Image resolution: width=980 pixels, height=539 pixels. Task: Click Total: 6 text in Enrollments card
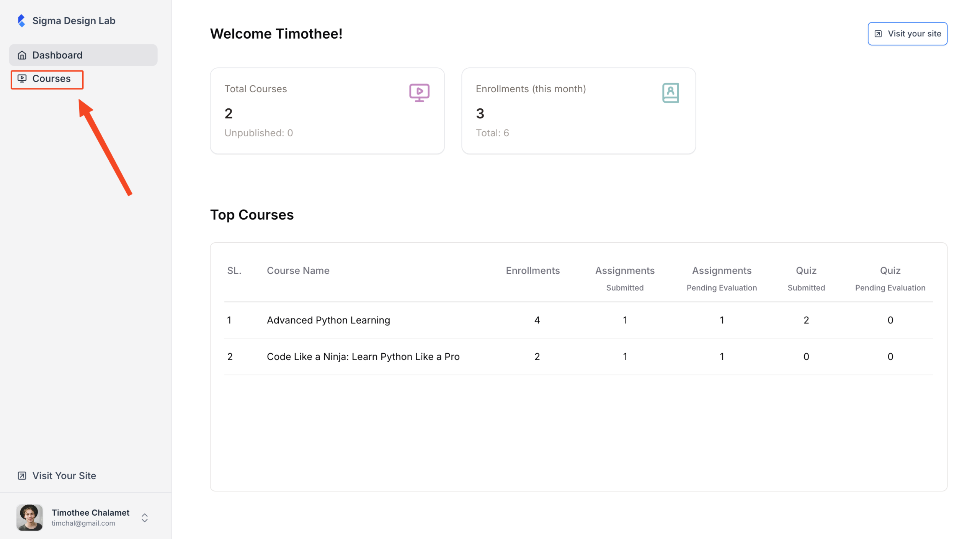click(x=492, y=133)
